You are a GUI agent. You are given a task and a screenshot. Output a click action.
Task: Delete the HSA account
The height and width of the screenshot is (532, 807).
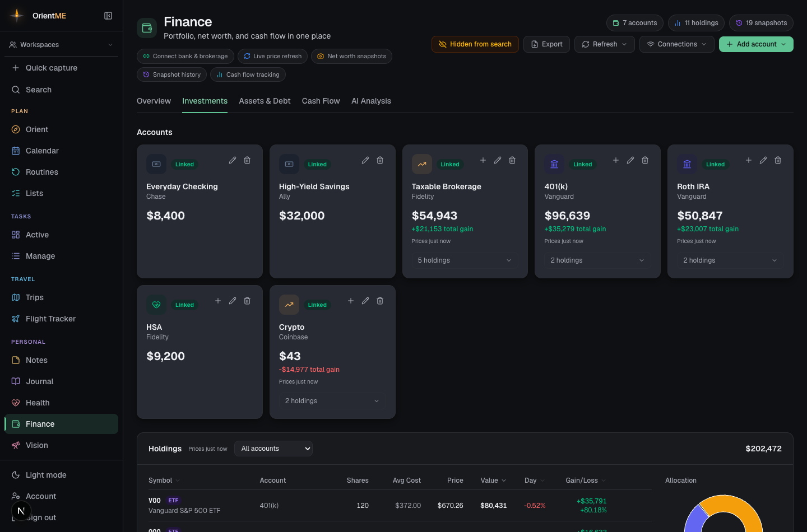[x=247, y=301]
